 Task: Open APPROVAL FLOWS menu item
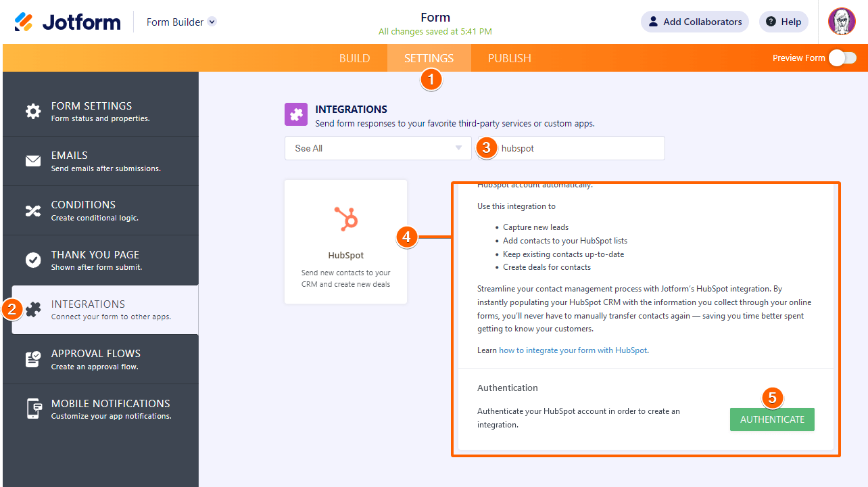[x=101, y=359]
